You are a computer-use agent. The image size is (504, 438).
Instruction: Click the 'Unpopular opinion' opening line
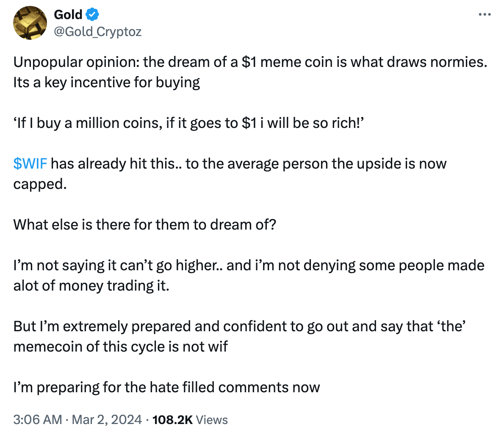[x=250, y=62]
